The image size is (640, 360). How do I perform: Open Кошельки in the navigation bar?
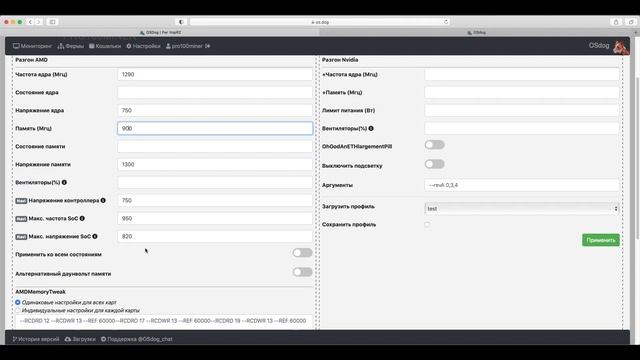(x=105, y=46)
